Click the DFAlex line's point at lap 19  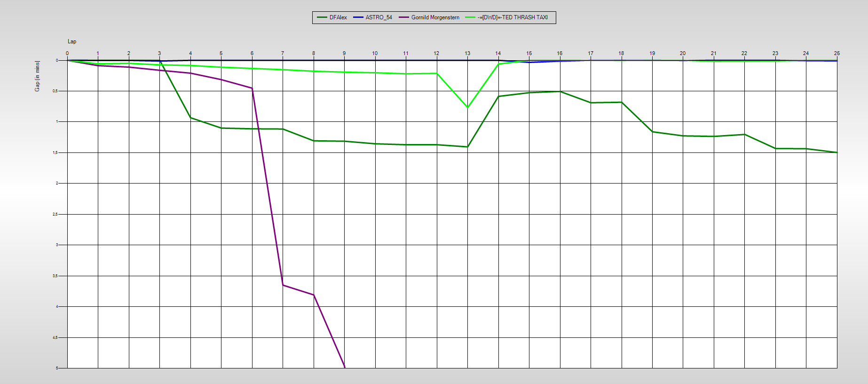pos(652,132)
